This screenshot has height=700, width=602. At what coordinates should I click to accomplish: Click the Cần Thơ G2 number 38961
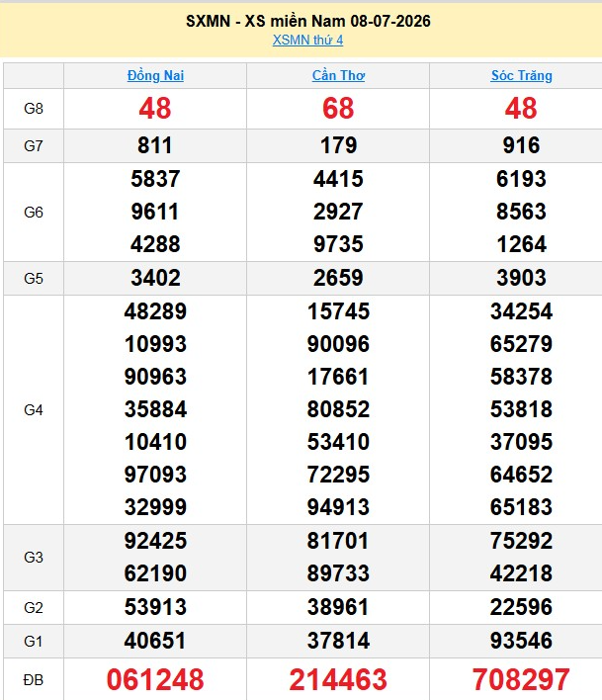click(338, 607)
